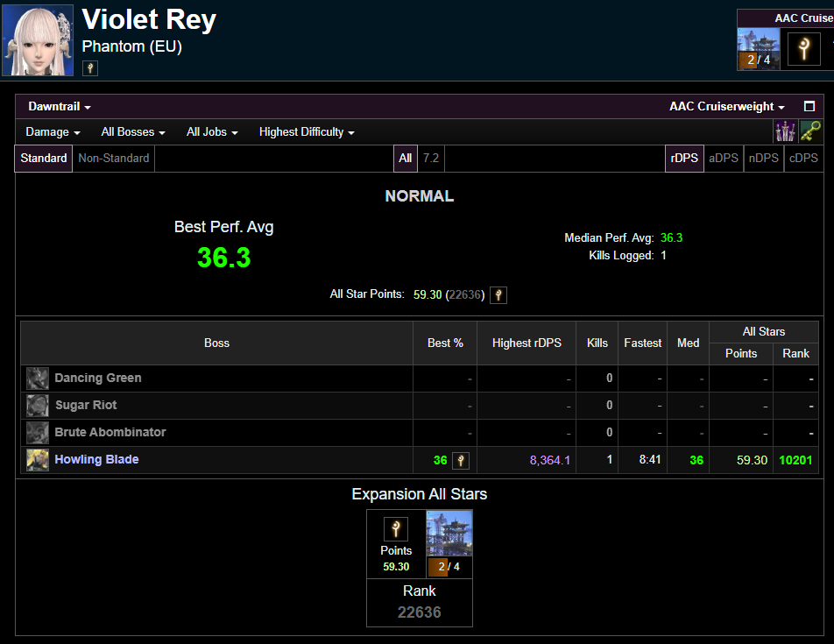Click job icon in Expansion All Stars box
Image resolution: width=834 pixels, height=644 pixels.
tap(396, 529)
